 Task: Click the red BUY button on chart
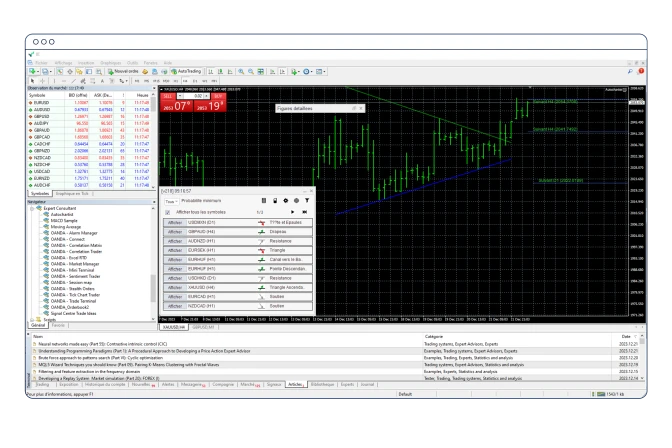(x=218, y=96)
